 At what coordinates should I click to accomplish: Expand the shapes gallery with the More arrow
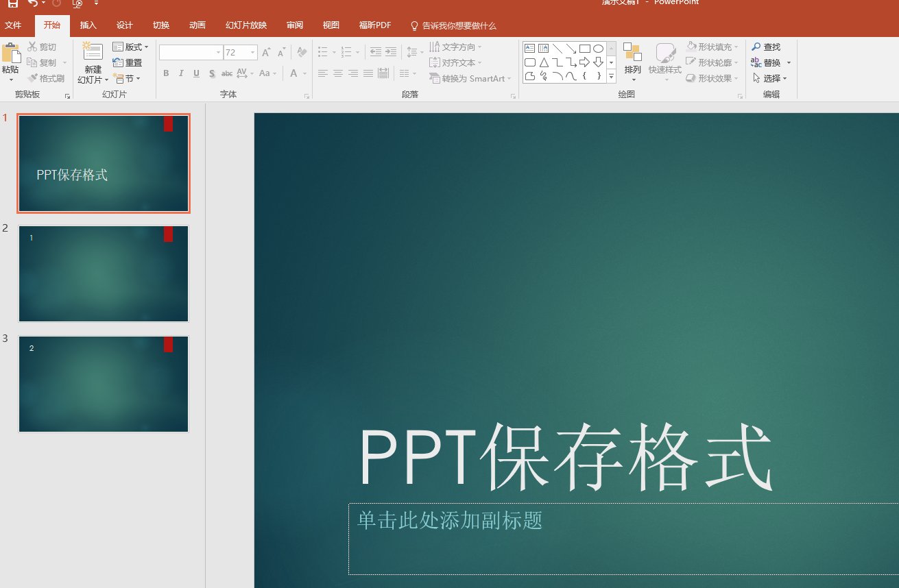(x=610, y=76)
